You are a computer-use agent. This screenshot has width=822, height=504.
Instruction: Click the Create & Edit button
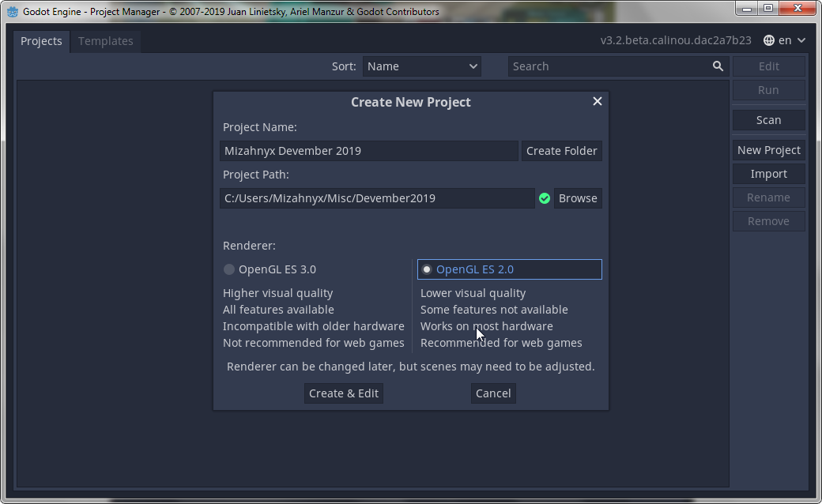pos(343,393)
